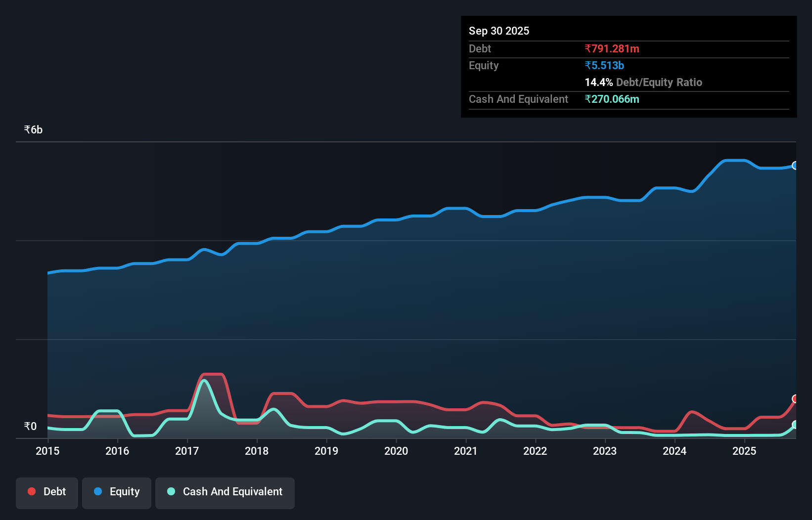The width and height of the screenshot is (812, 520).
Task: Toggle the Debt series visibility
Action: click(x=47, y=491)
